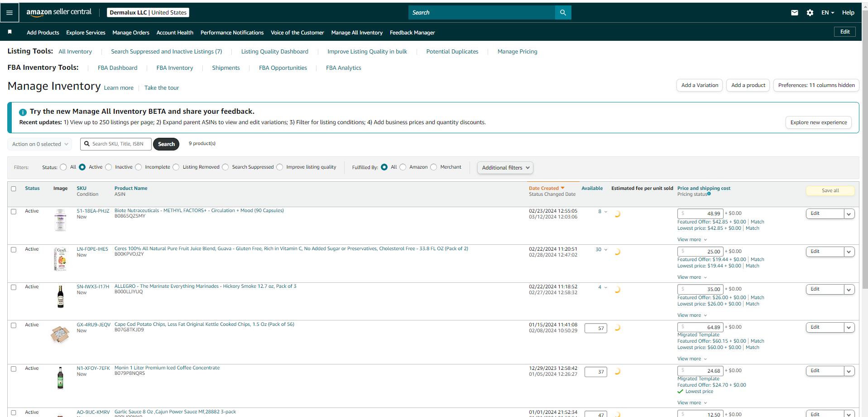Viewport: 868px width, 417px height.
Task: Filter by Fulfilled By Amazon
Action: [x=403, y=167]
